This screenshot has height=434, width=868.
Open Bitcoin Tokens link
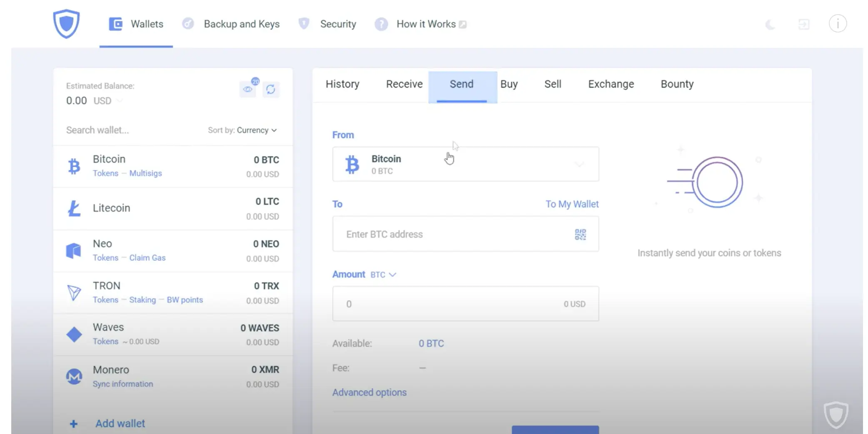click(105, 173)
